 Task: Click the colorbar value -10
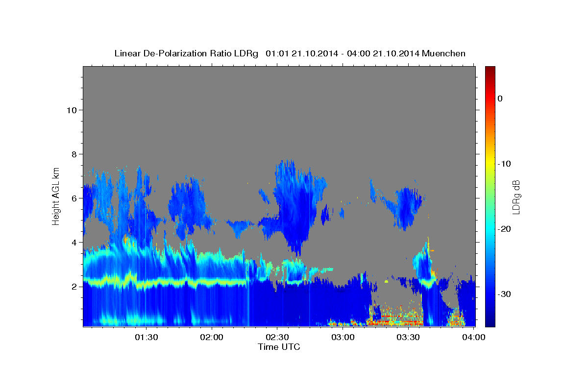pos(505,164)
